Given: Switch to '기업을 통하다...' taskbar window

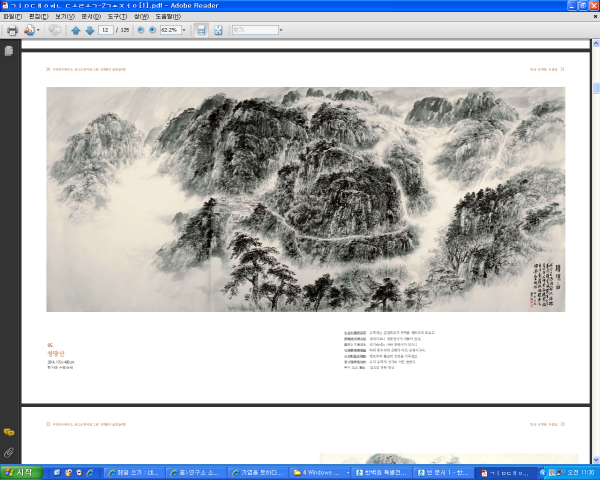Looking at the screenshot, I should coord(258,473).
